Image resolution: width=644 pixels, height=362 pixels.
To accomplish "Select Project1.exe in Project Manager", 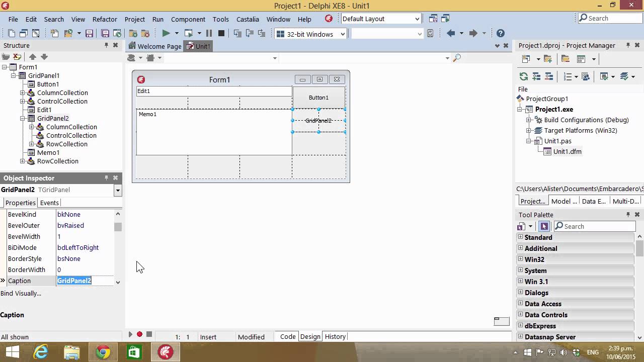I will 554,110.
